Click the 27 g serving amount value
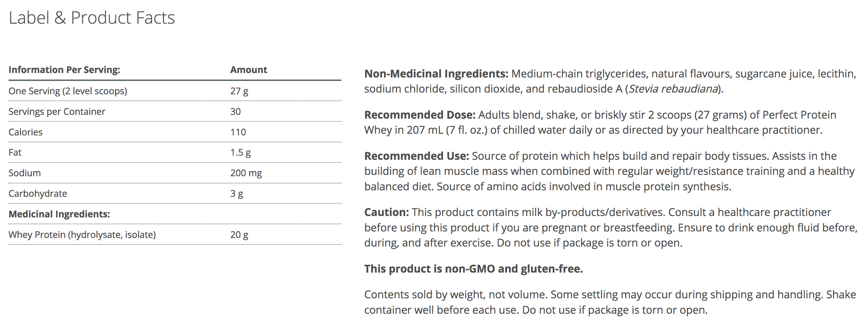The width and height of the screenshot is (868, 323). (x=239, y=91)
